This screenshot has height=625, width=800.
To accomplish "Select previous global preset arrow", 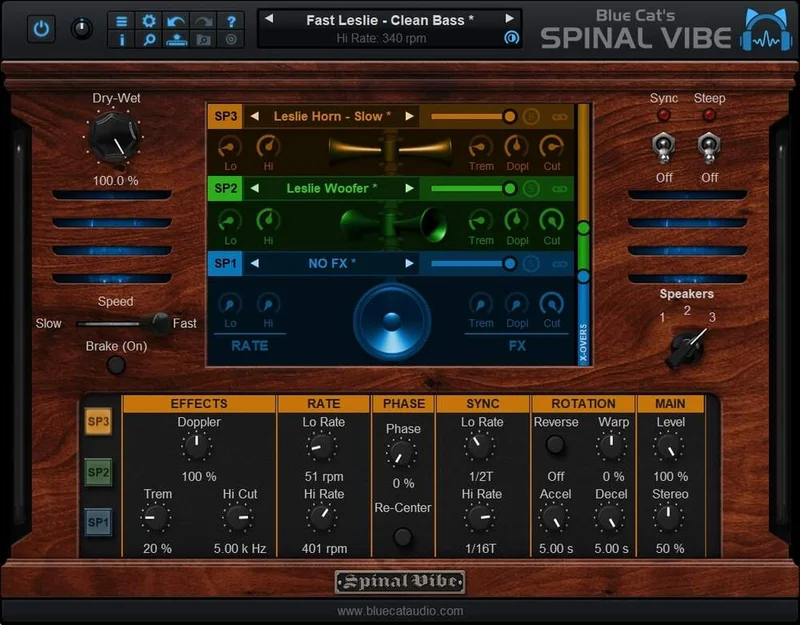I will coord(269,19).
